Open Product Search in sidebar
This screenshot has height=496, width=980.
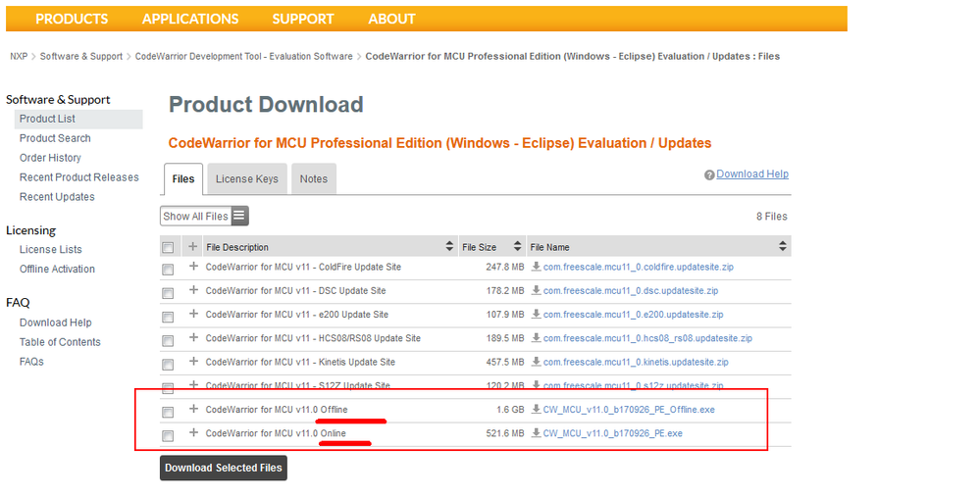click(55, 138)
